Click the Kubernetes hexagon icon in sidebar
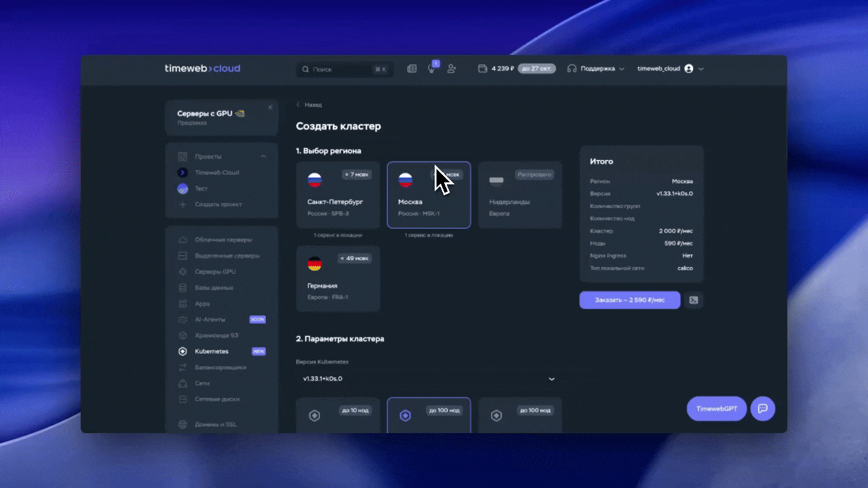The width and height of the screenshot is (868, 488). [182, 351]
